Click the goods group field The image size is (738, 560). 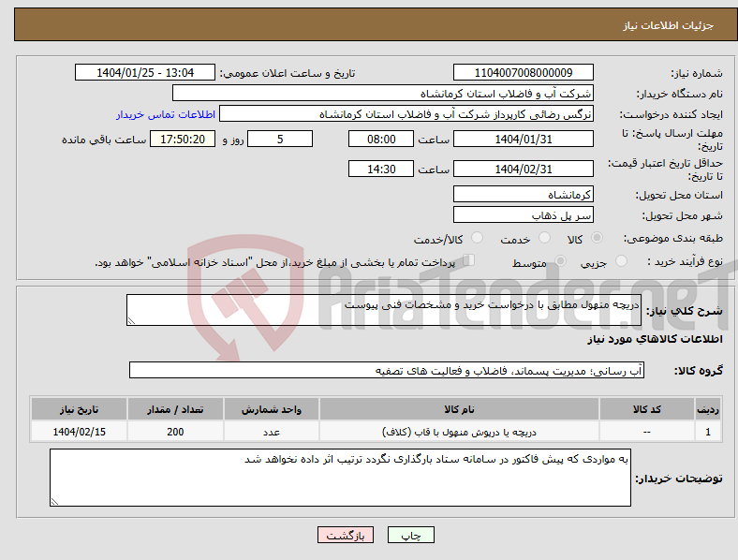[387, 370]
